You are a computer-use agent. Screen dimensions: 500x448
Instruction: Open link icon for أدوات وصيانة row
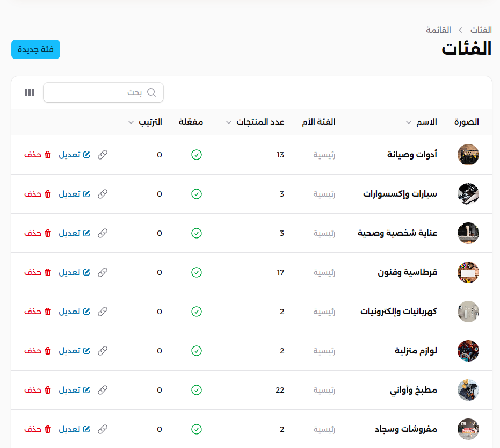pos(103,155)
